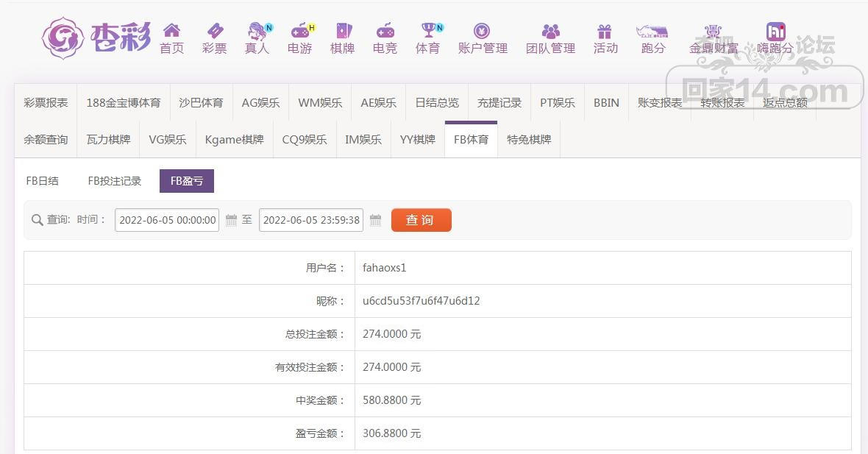
Task: Open the 彩票 lottery icon
Action: coord(215,31)
